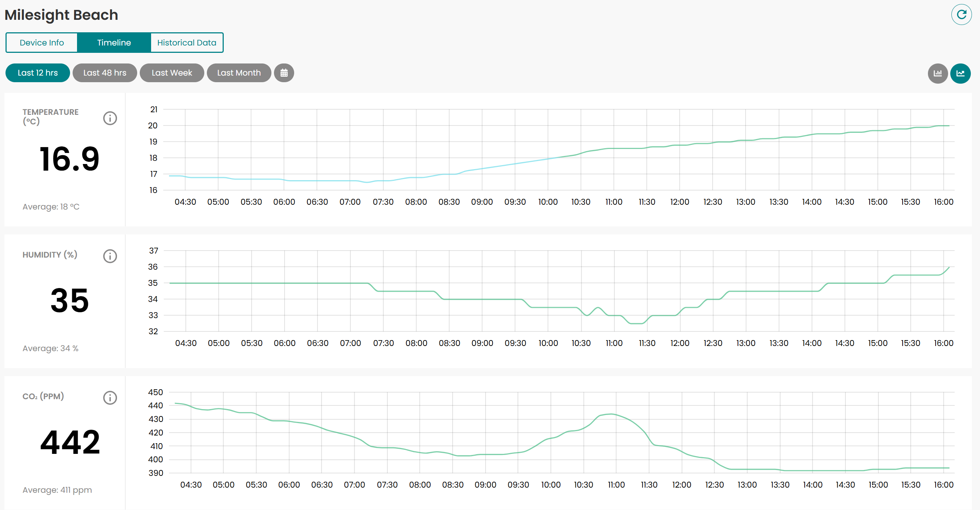Open the Historical Data tab
This screenshot has height=510, width=980.
186,43
